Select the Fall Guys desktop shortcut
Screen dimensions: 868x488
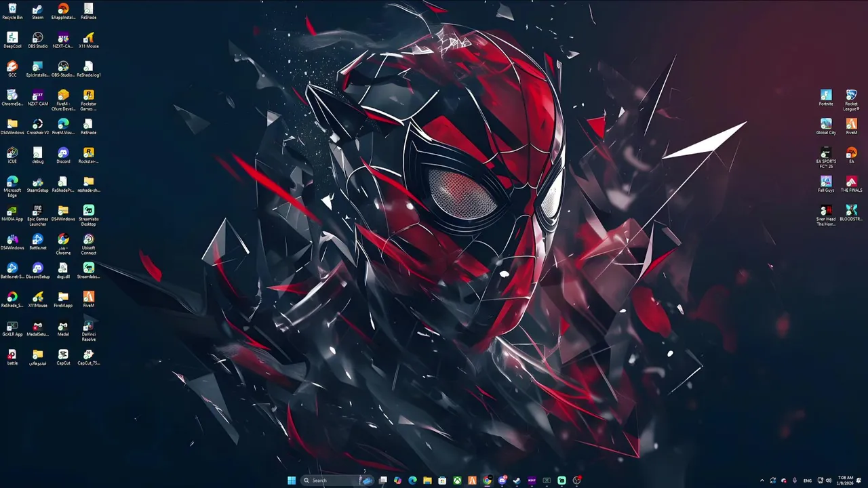(825, 184)
